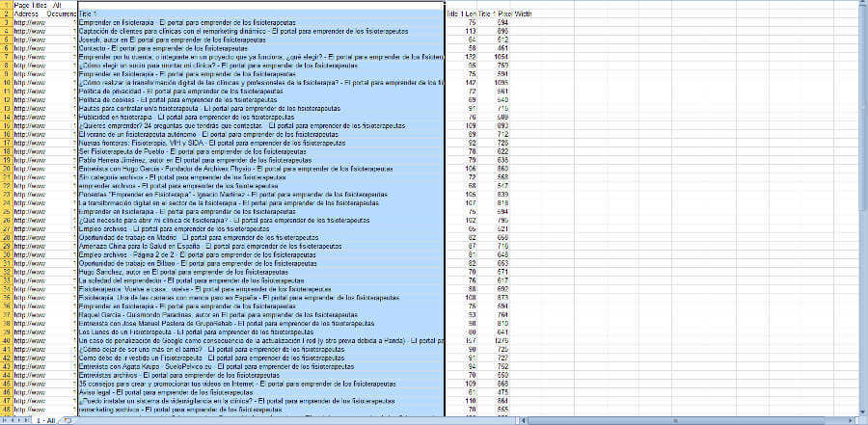Image resolution: width=868 pixels, height=425 pixels.
Task: Select the 'Title 1 Length' header cell
Action: point(461,13)
